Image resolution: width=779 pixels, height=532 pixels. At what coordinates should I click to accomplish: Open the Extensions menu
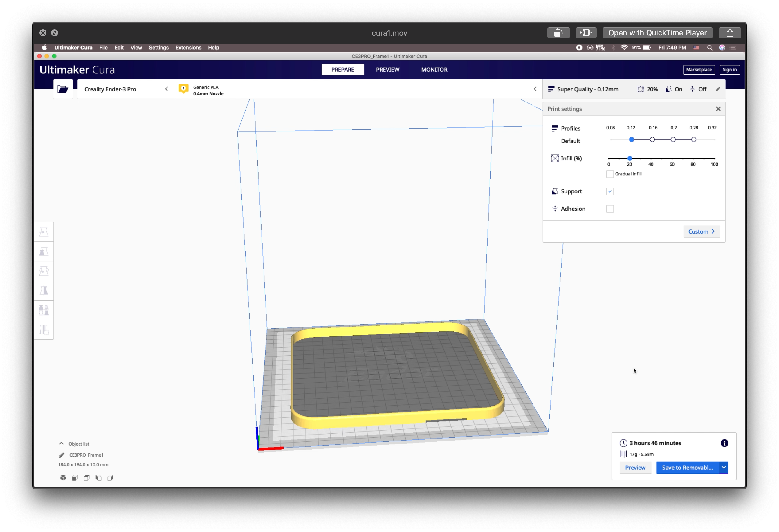coord(188,48)
